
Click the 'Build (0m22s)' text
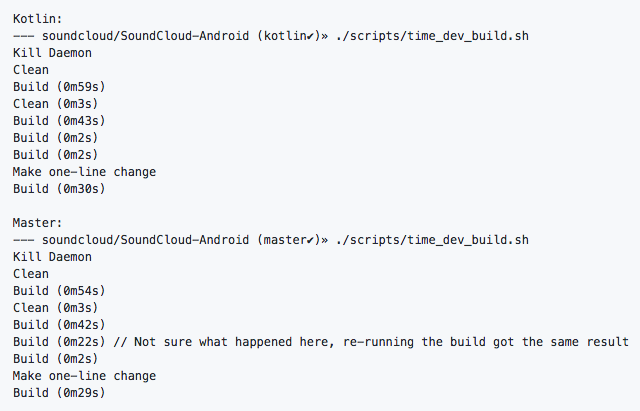(x=59, y=342)
